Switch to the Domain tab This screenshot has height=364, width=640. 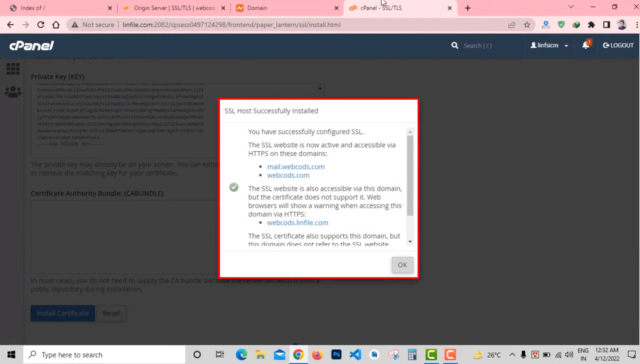click(287, 8)
